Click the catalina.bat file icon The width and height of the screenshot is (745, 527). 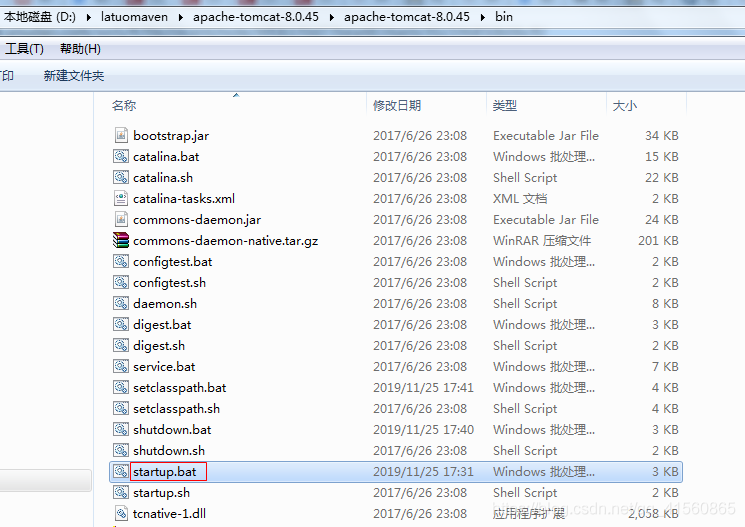coord(121,156)
